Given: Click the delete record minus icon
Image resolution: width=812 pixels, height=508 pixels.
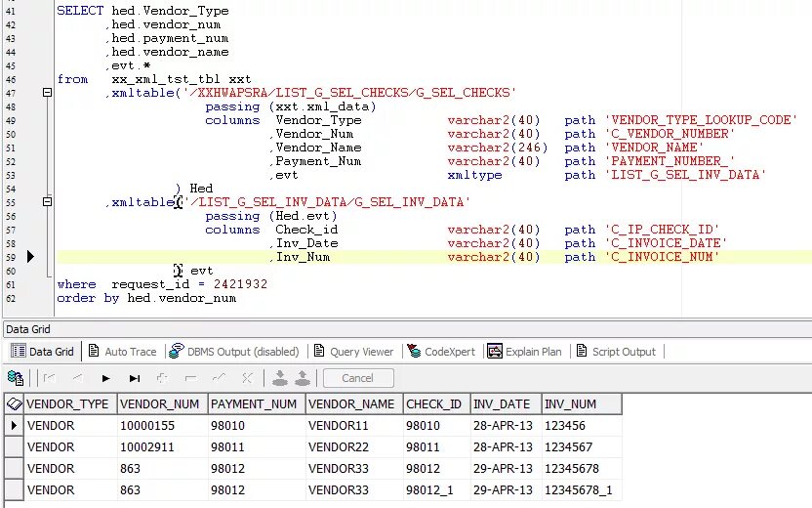Looking at the screenshot, I should point(190,378).
